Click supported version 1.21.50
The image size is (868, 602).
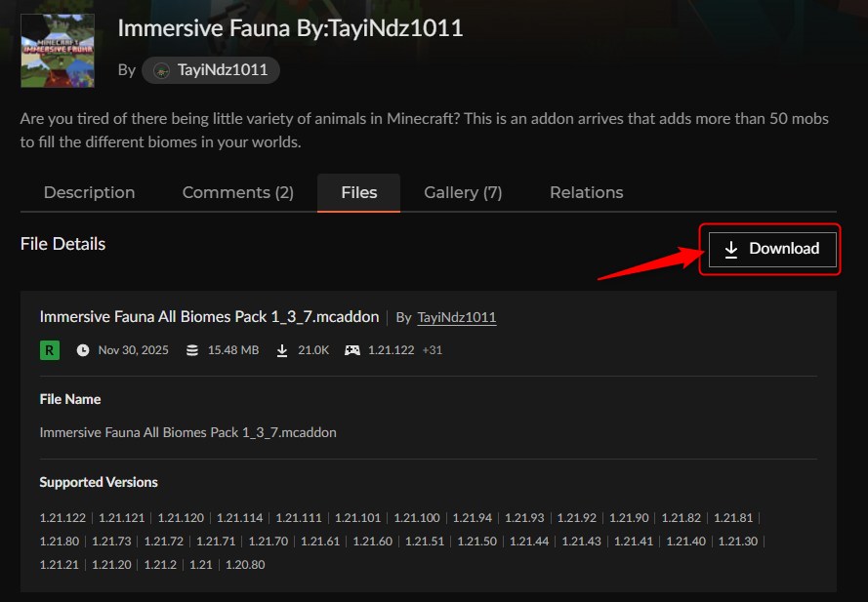(476, 542)
